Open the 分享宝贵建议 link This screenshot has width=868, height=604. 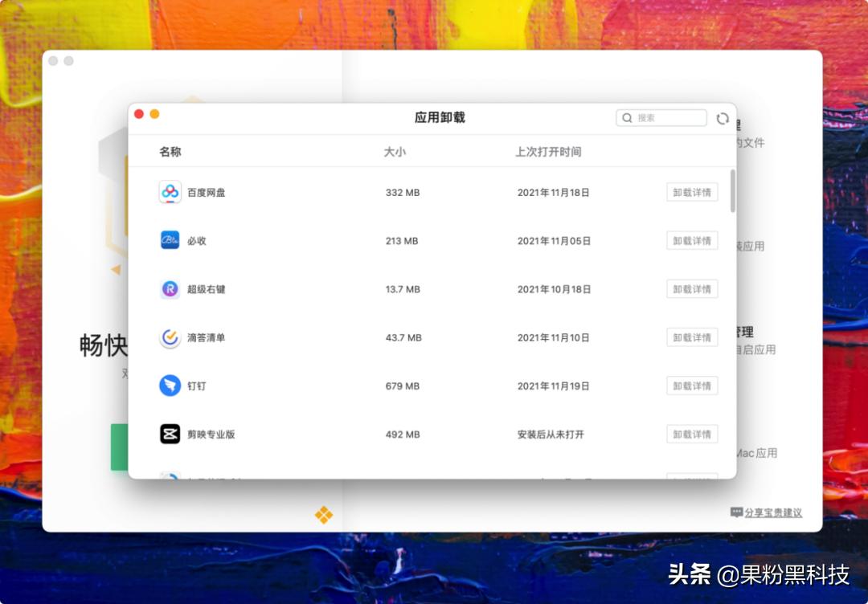(x=776, y=512)
